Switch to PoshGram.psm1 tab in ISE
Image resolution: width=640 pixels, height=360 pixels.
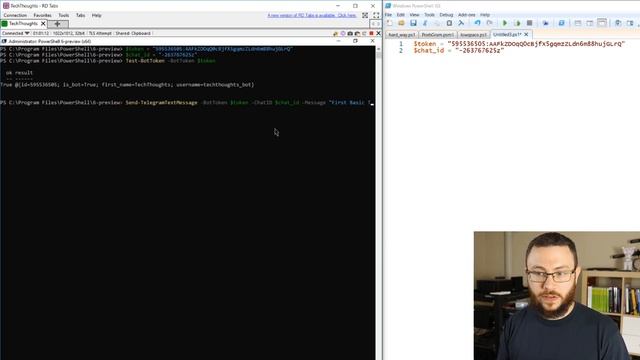437,35
